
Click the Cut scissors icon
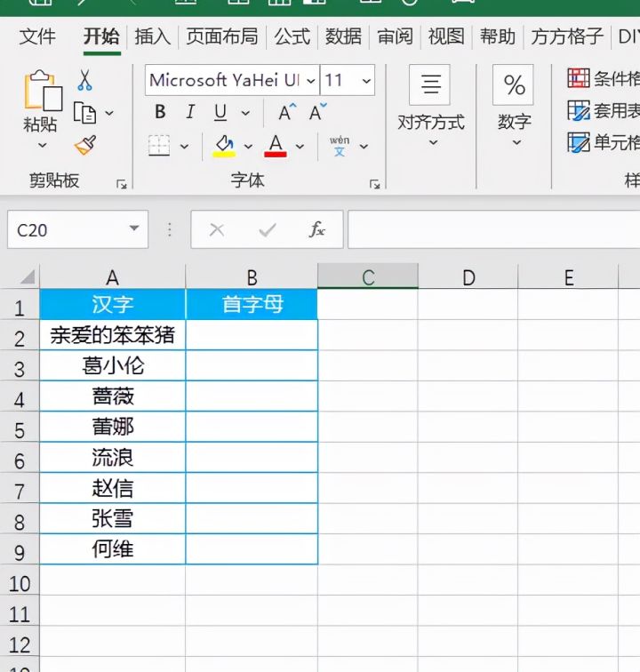84,80
